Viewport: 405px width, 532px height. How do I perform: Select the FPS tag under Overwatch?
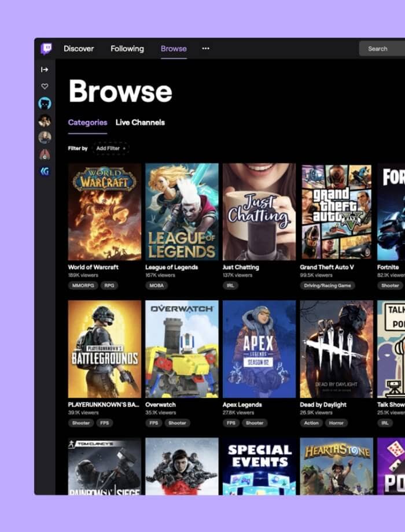[x=154, y=423]
